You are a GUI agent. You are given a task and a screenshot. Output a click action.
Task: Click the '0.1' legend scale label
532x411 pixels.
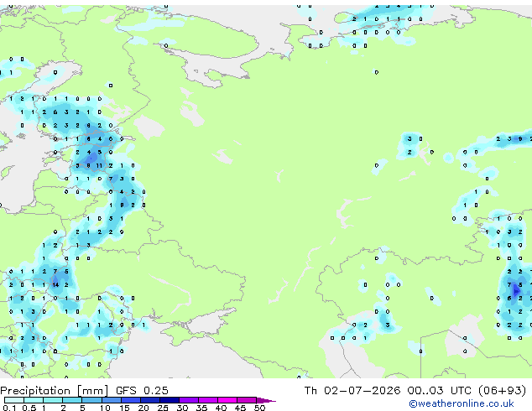click(9, 408)
